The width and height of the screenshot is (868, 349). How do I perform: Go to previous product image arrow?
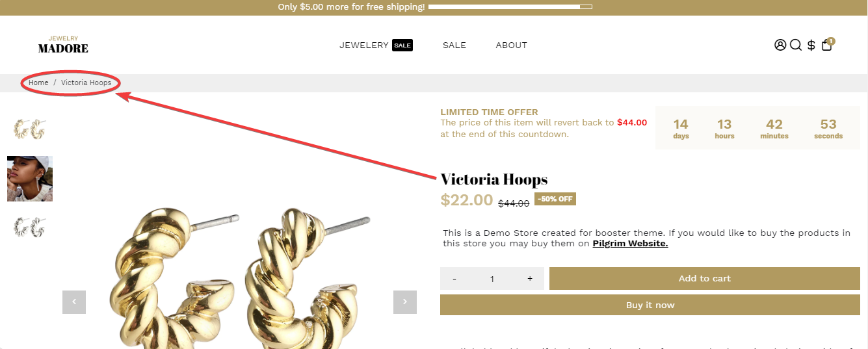pyautogui.click(x=74, y=302)
